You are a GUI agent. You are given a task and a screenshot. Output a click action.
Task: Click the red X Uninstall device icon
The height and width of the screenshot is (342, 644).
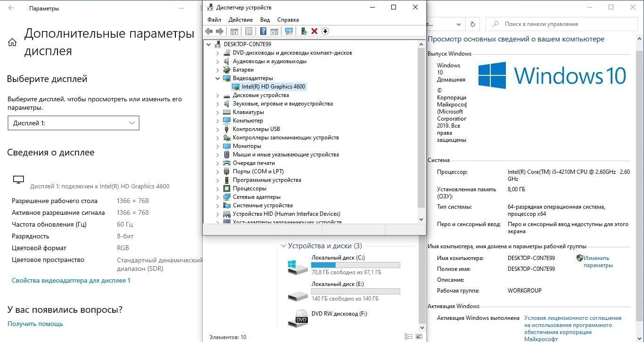pyautogui.click(x=314, y=32)
